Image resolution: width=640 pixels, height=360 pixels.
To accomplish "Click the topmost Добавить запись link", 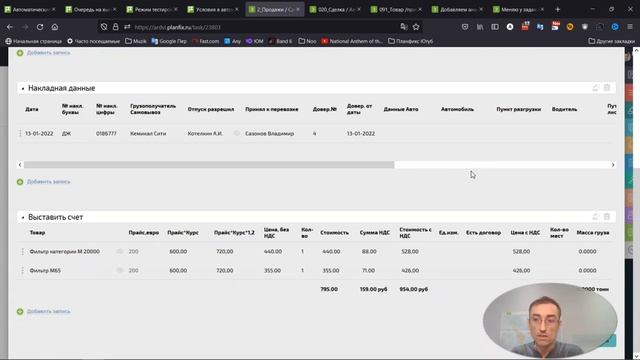I will coord(49,53).
